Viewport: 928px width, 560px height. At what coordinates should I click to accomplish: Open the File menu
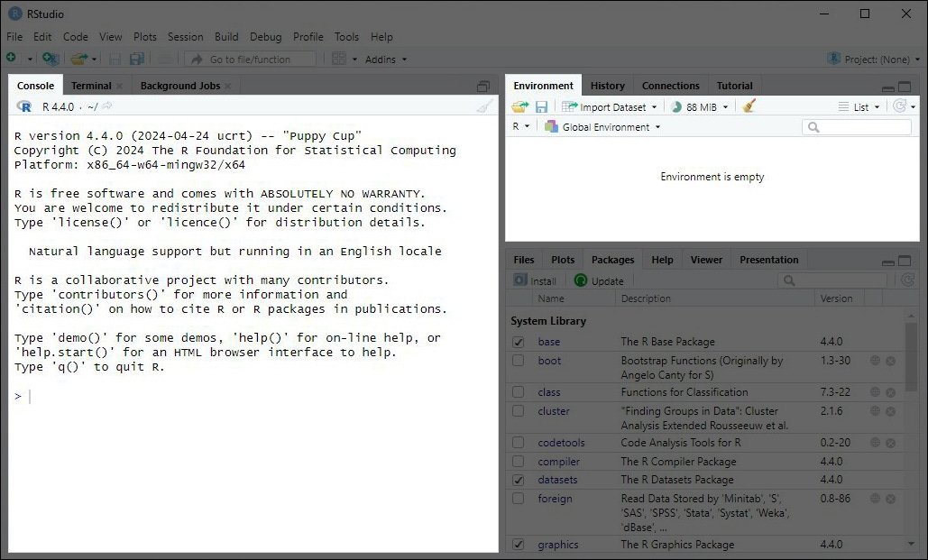tap(14, 37)
